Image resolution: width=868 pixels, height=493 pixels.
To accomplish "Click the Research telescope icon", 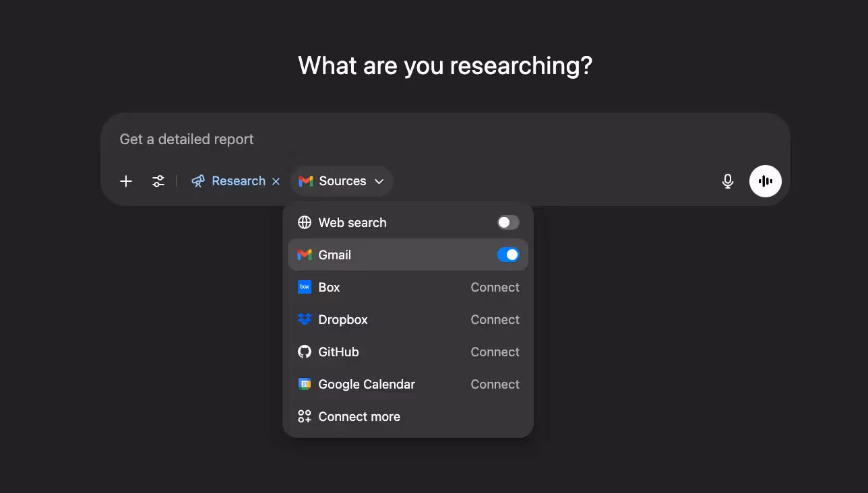I will [198, 181].
